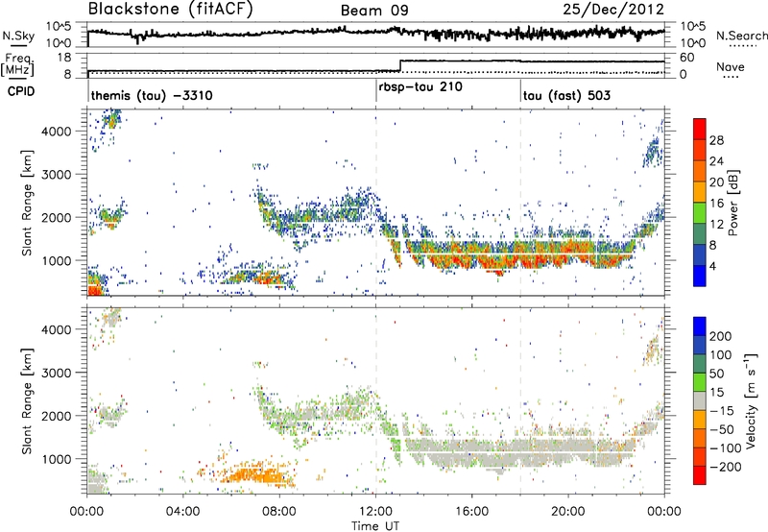This screenshot has height=532, width=768.
Task: Click the strong red power echo at 00:00
Action: [x=94, y=289]
